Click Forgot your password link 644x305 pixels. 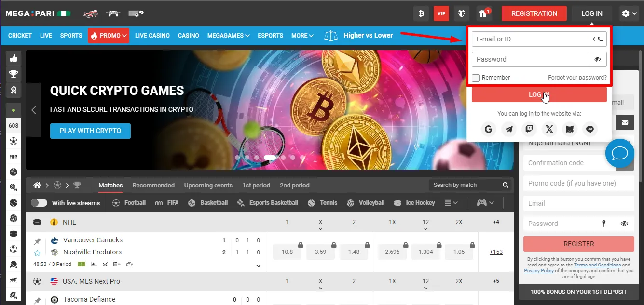(x=577, y=78)
